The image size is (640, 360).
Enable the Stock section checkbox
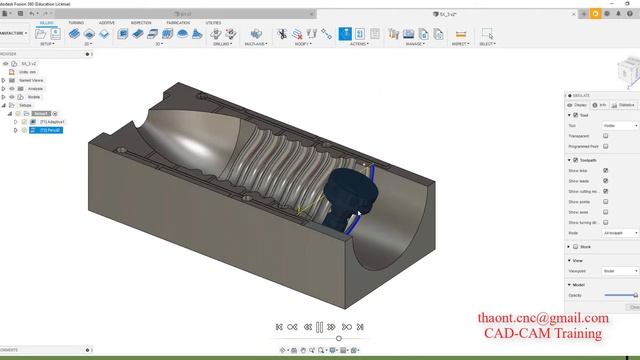pyautogui.click(x=576, y=247)
